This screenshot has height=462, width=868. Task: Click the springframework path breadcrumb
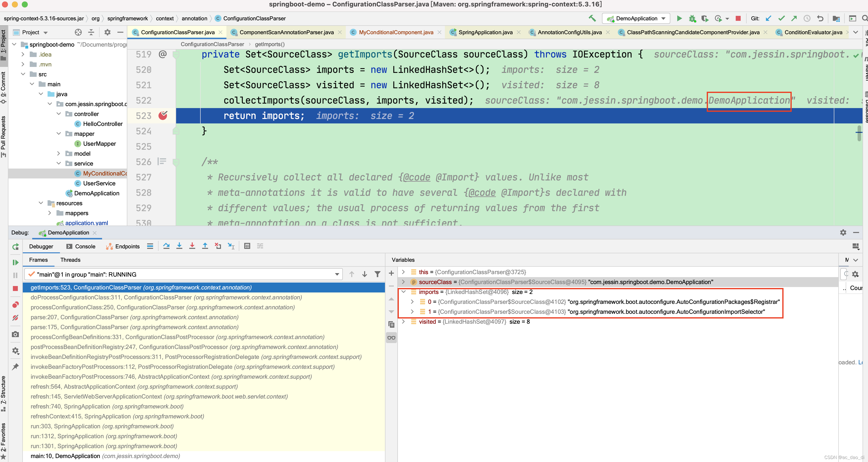[127, 18]
